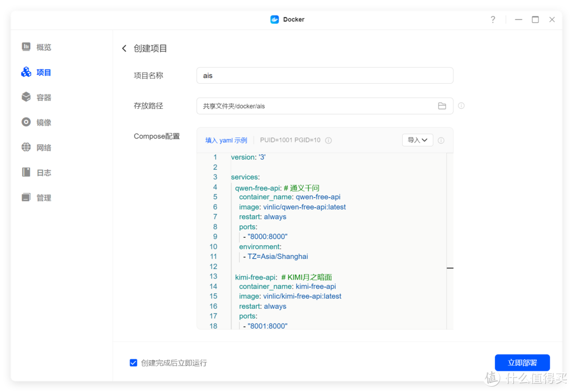573x392 pixels.
Task: Uncheck 创建完成后立即运行 option
Action: 133,362
